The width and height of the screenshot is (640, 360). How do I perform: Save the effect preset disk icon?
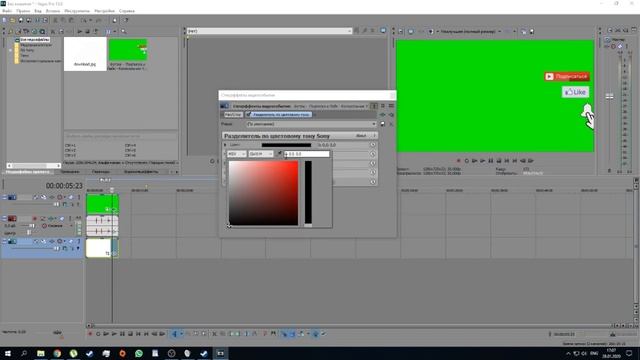(382, 124)
